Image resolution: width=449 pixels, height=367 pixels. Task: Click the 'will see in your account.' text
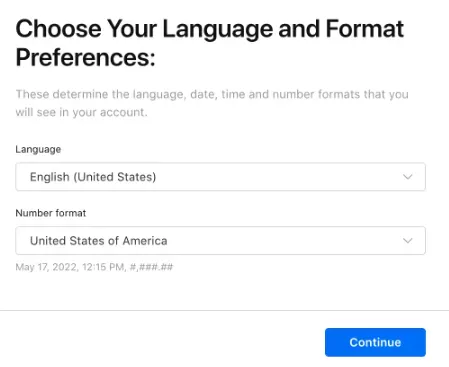[x=81, y=112]
